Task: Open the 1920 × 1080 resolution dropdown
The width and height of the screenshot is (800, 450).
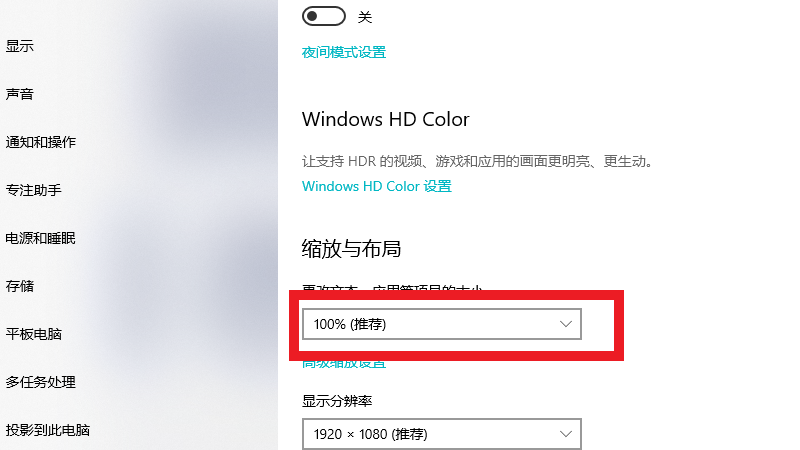Action: pos(442,434)
